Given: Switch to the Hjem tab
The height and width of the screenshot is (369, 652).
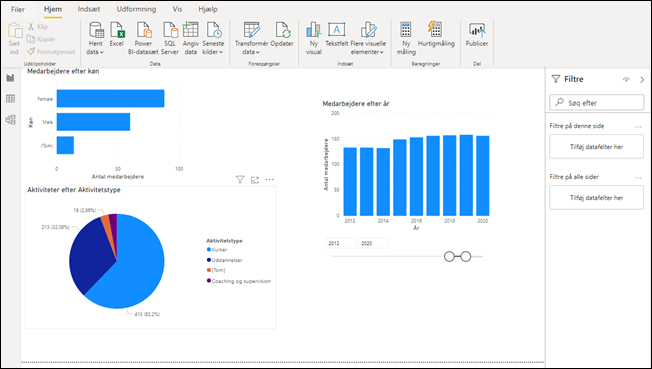Looking at the screenshot, I should pyautogui.click(x=53, y=9).
